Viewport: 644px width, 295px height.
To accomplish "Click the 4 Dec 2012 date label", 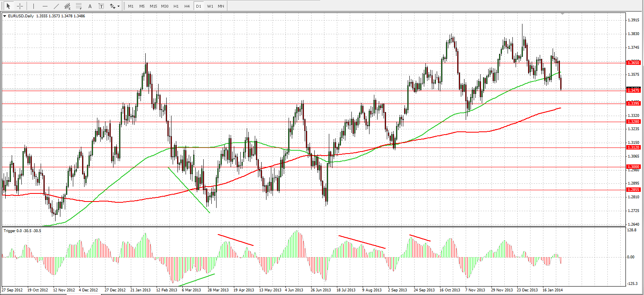I will click(x=89, y=290).
